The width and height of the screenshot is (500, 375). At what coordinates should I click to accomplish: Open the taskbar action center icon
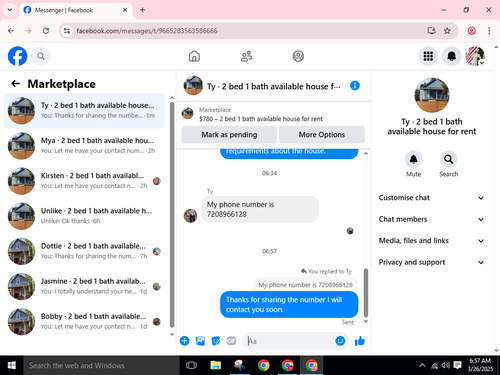coord(458,365)
